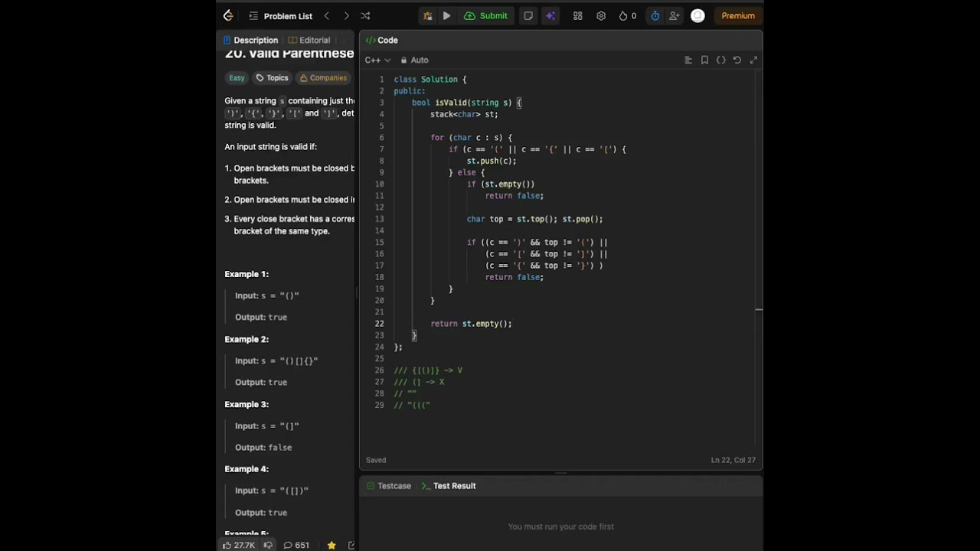
Task: Expand the Topics tag
Action: (272, 78)
